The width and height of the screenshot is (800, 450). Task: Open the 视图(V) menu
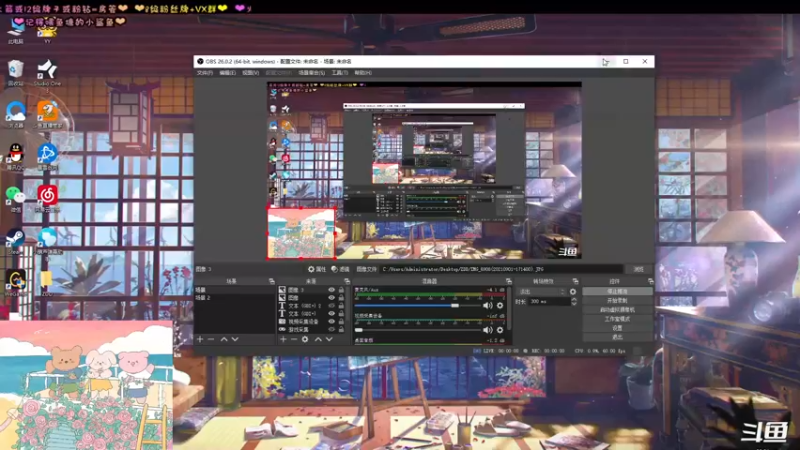tap(251, 73)
